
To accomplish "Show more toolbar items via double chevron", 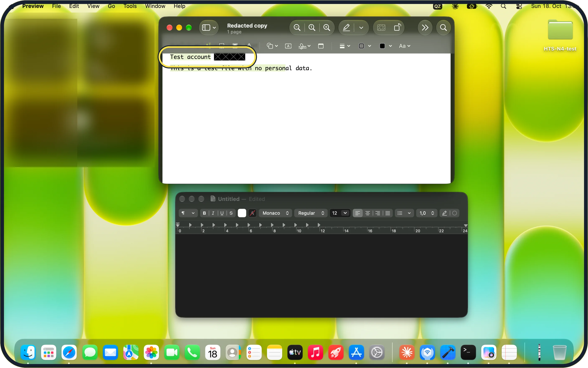I will [x=425, y=28].
